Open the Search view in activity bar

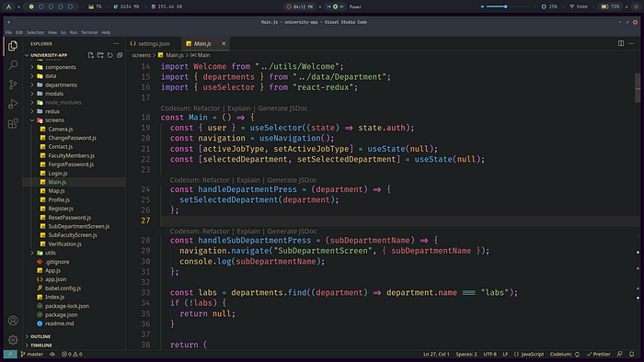13,65
